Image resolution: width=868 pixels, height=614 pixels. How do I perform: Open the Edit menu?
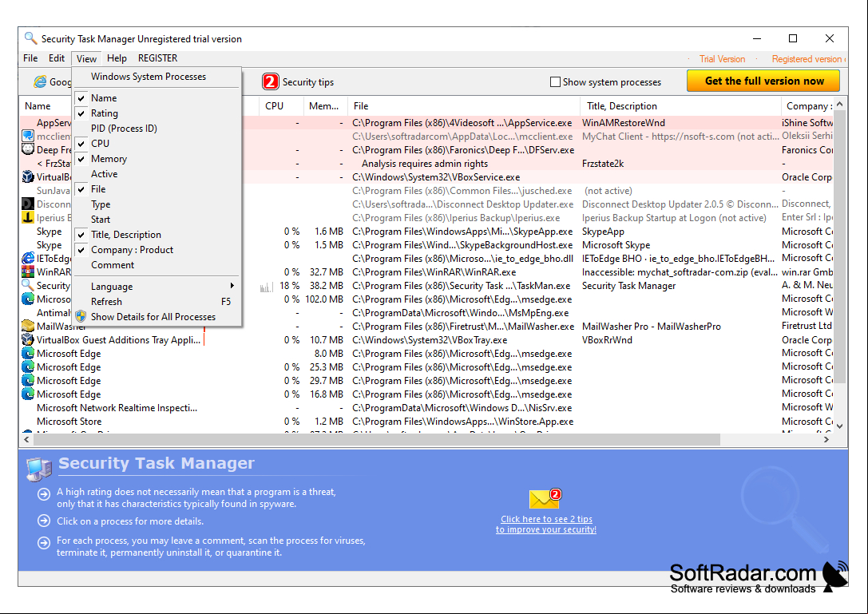coord(57,58)
